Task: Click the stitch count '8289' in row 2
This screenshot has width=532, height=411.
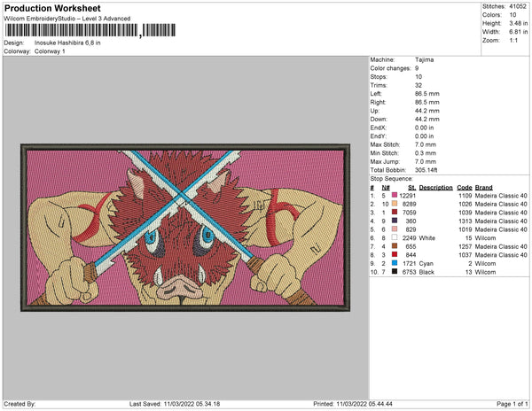Action: (409, 204)
